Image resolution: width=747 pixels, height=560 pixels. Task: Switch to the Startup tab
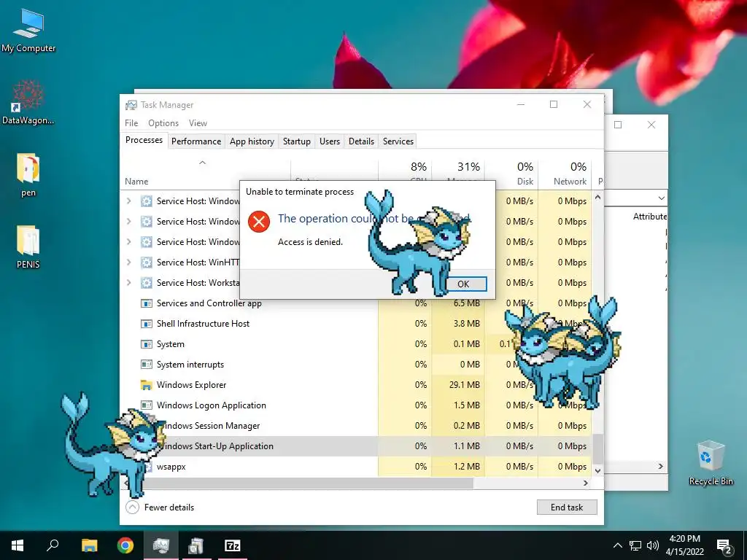tap(296, 141)
